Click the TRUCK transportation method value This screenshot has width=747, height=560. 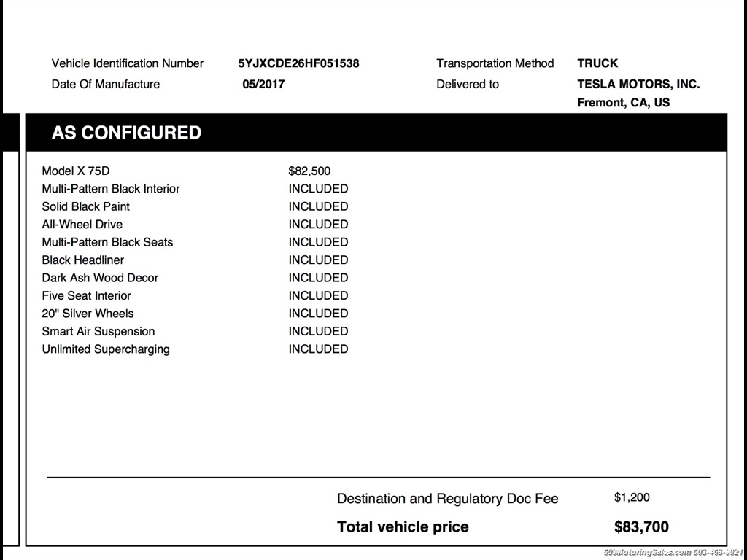597,63
